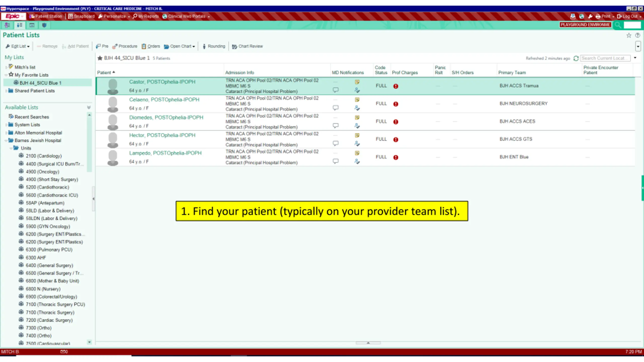Screen dimensions: 644x362
Task: Click the search magnifier icon in the teal bar
Action: (x=618, y=25)
